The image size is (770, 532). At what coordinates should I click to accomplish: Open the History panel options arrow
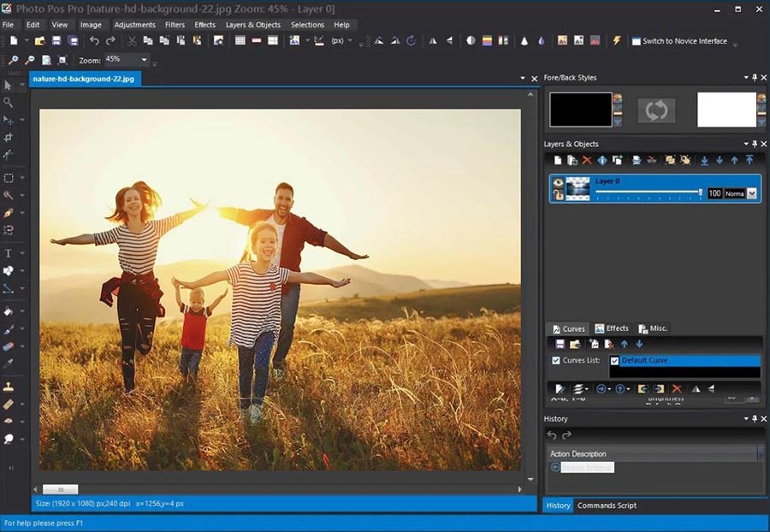tap(746, 418)
